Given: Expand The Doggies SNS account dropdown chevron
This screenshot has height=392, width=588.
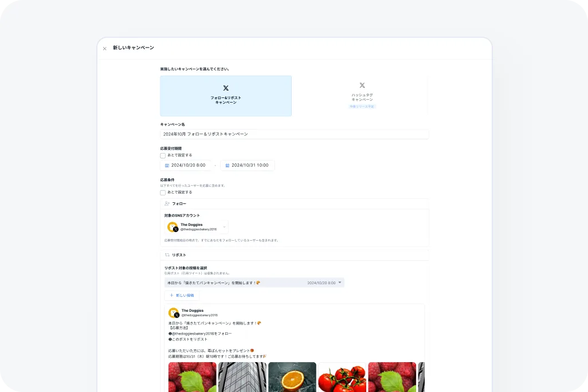Looking at the screenshot, I should click(x=224, y=227).
